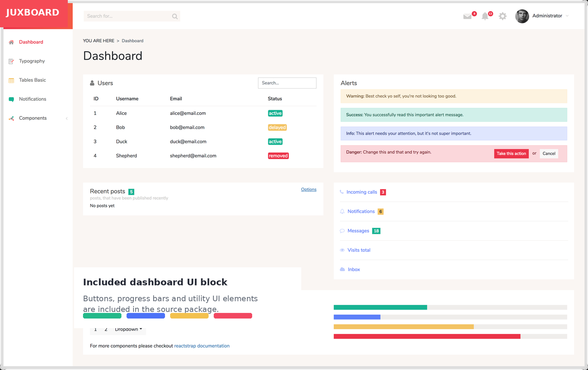The image size is (588, 370).
Task: Click the Tables Basic grid icon
Action: click(x=11, y=80)
